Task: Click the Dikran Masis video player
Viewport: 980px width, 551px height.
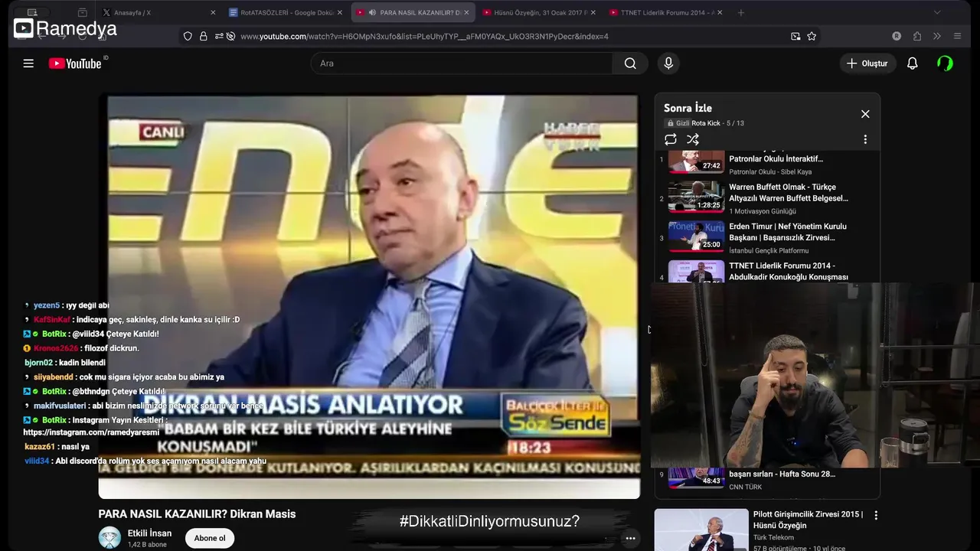Action: (x=369, y=297)
